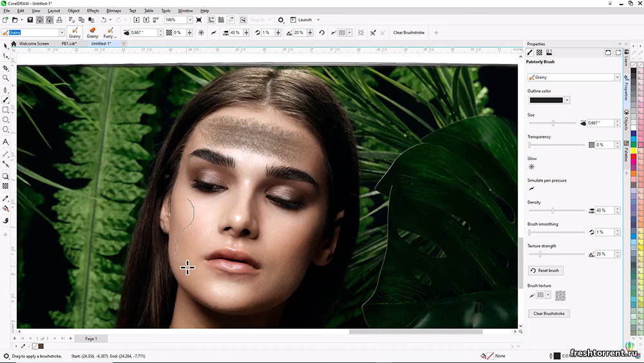
Task: Click the New document icon
Action: pos(5,20)
